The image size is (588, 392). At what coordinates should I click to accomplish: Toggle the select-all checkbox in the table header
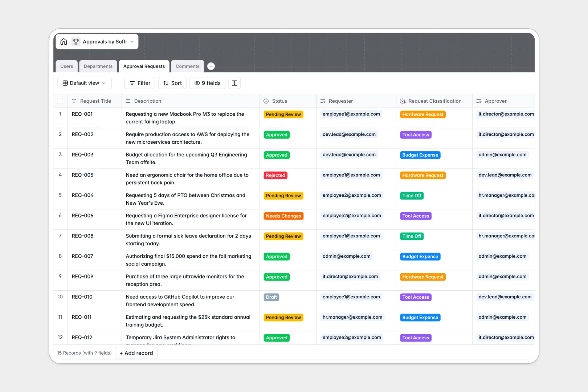pos(60,101)
